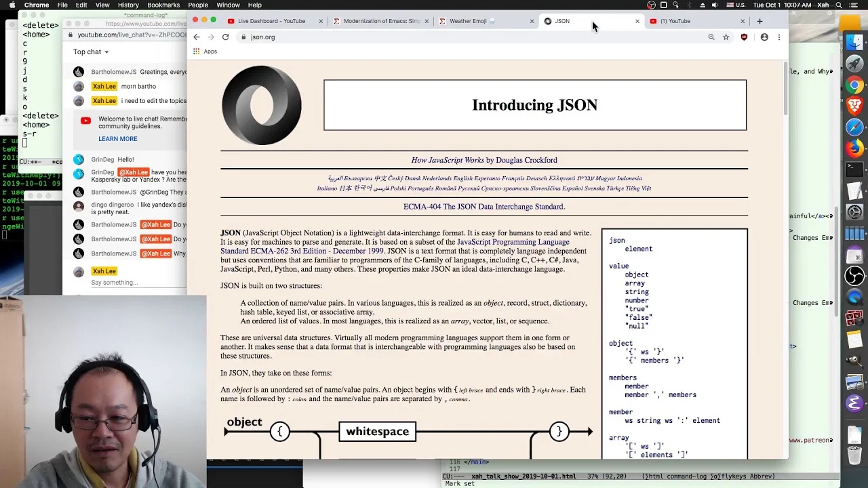Click the zoom magnifier icon in address bar

click(711, 37)
